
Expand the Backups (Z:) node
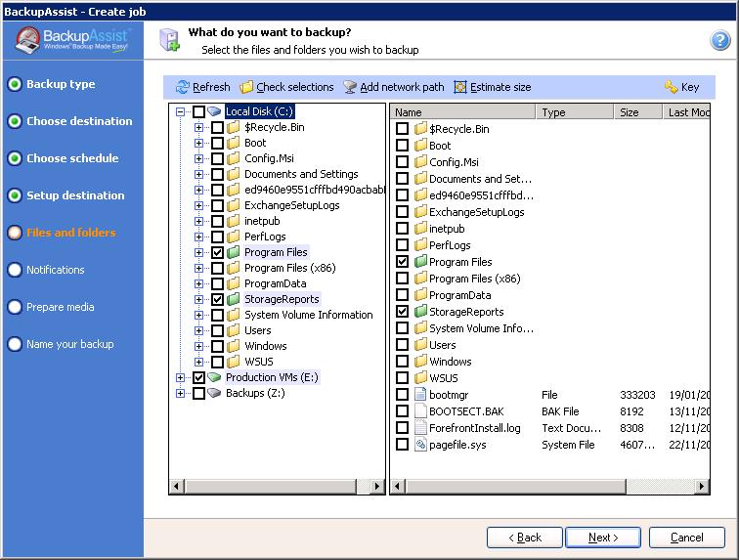click(x=180, y=393)
